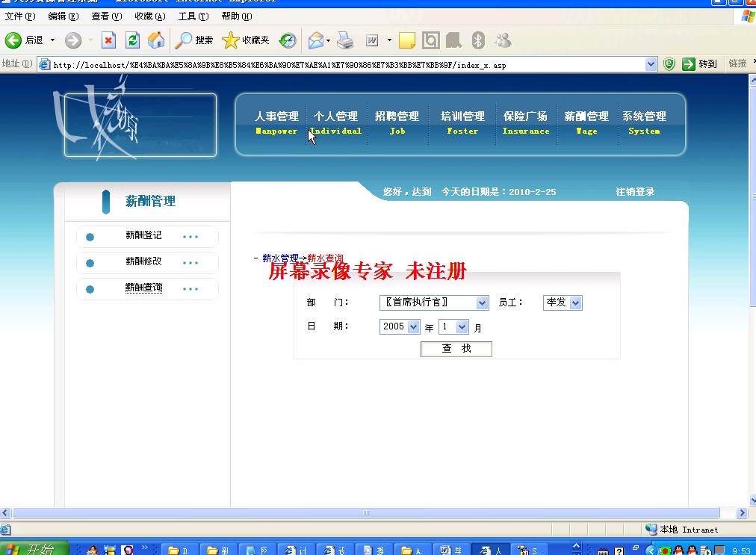Viewport: 756px width, 555px height.
Task: Click the 薪酬登记 blue bullet icon
Action: [90, 237]
